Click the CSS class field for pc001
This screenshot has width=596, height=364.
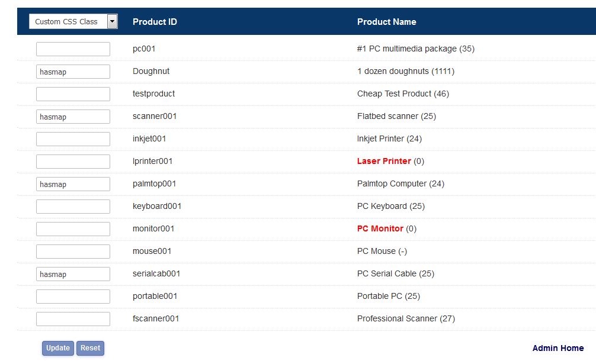73,49
